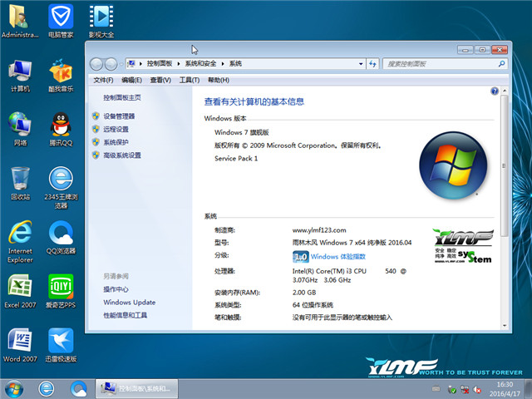The width and height of the screenshot is (532, 399).
Task: Open 性能信息和工具 link
Action: [x=126, y=315]
